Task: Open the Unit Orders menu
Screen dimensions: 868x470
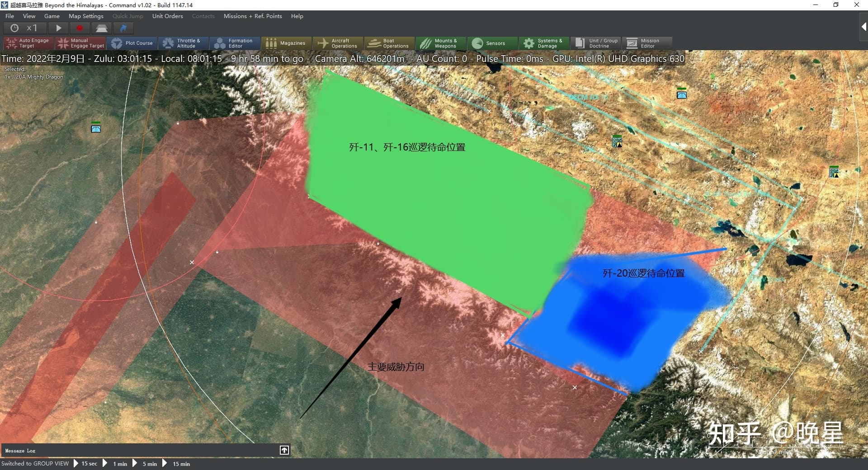Action: (x=167, y=16)
